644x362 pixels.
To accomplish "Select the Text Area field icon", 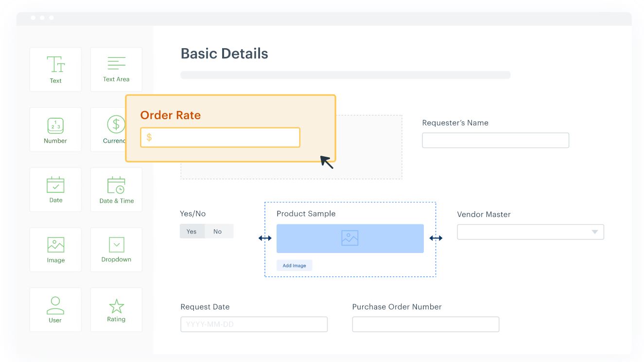I will click(x=116, y=69).
